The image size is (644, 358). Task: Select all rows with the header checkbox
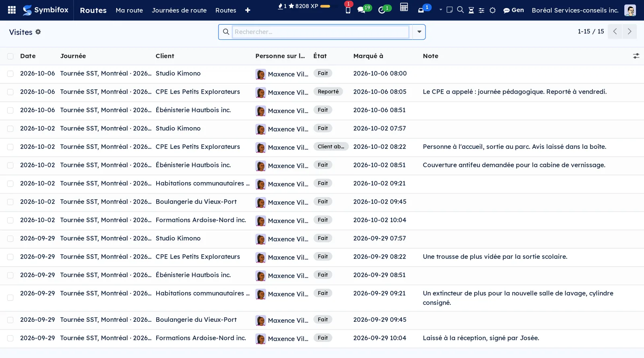10,56
